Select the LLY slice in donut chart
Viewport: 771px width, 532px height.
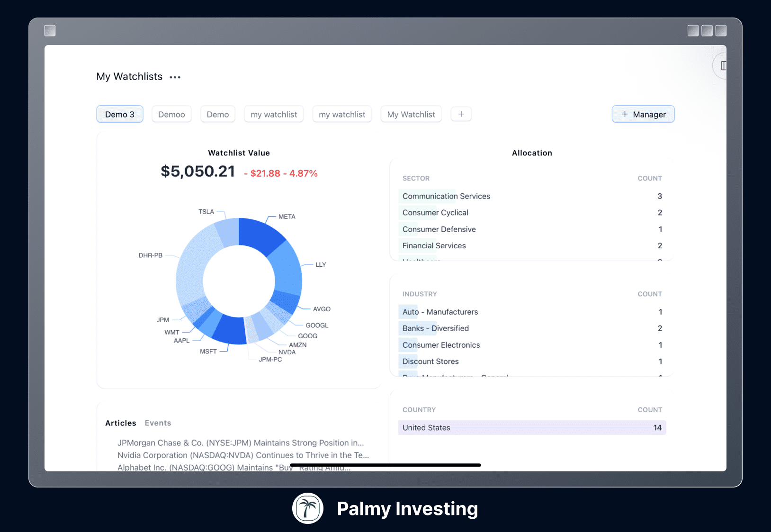point(287,268)
